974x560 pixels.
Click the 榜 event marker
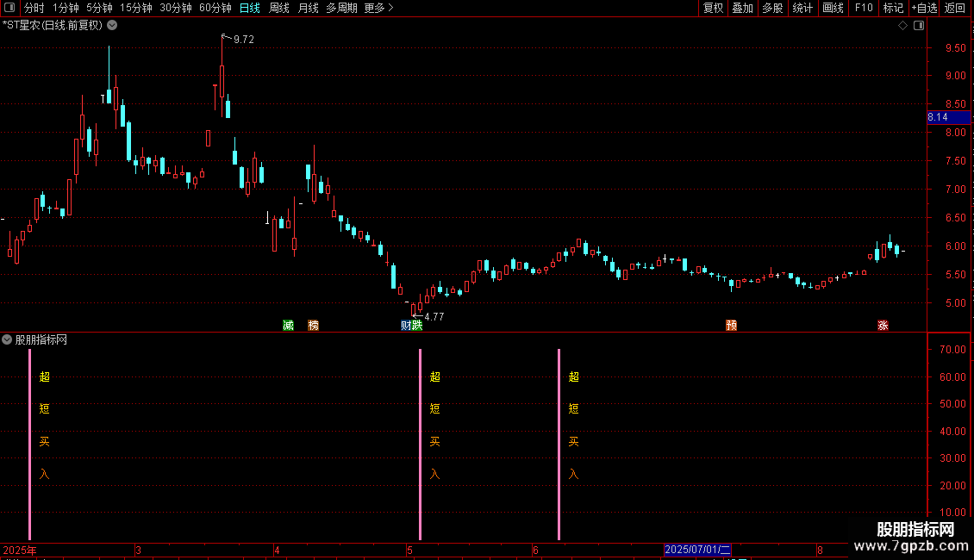coord(313,326)
